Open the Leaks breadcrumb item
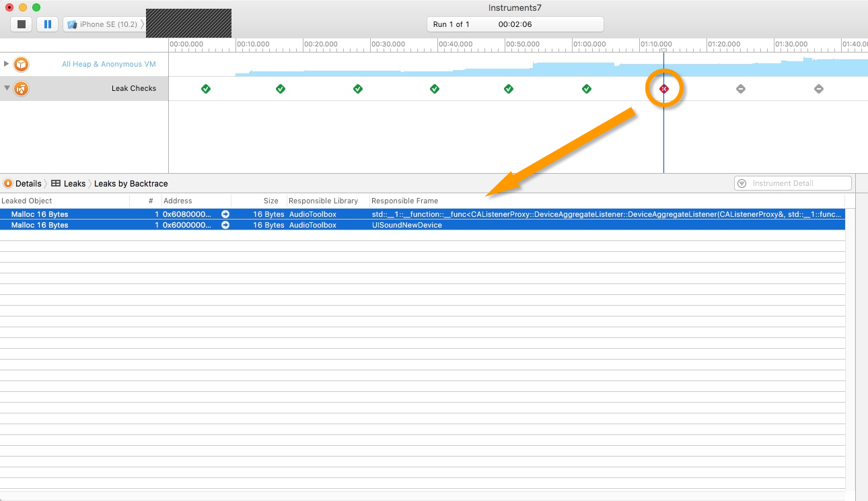This screenshot has height=501, width=868. pyautogui.click(x=75, y=183)
